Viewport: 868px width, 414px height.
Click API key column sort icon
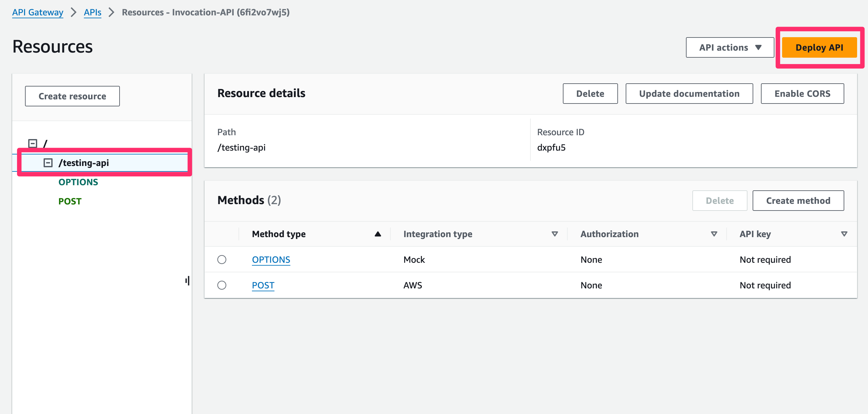[x=844, y=234]
